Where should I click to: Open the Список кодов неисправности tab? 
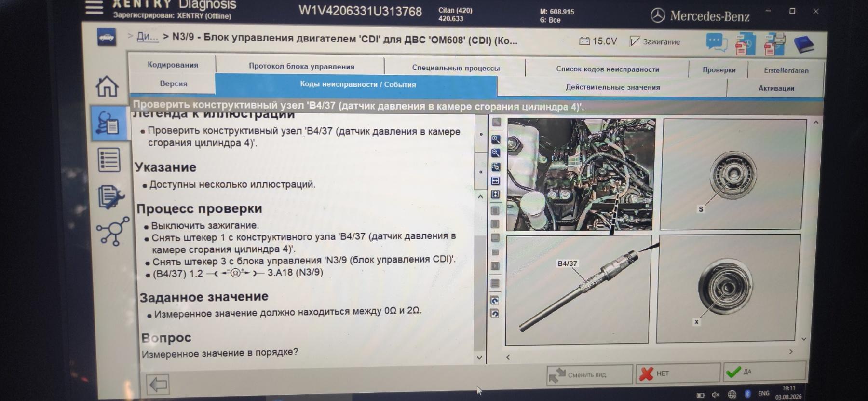point(608,69)
